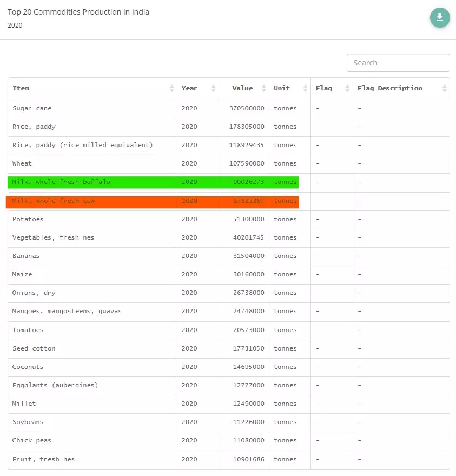Image resolution: width=456 pixels, height=476 pixels.
Task: Click value 11080000 for Chick peas
Action: tap(249, 440)
